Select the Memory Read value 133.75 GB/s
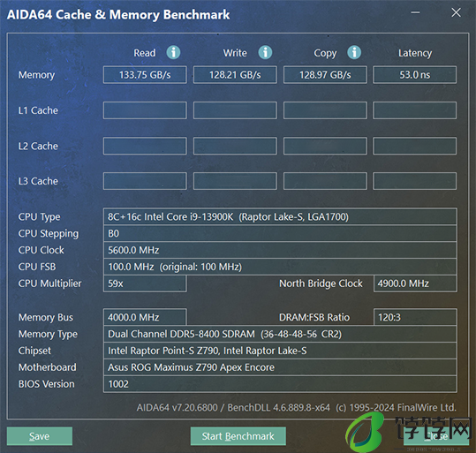Screen dimensions: 476x453 145,75
